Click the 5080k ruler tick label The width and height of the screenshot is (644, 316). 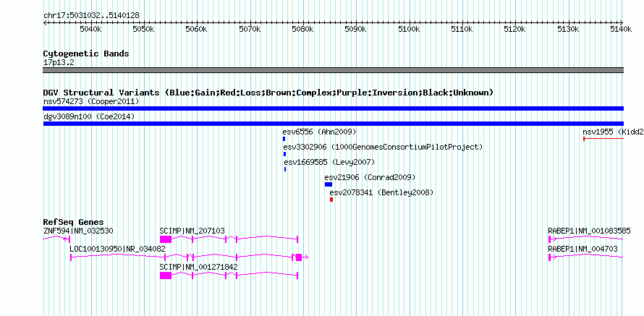(302, 30)
